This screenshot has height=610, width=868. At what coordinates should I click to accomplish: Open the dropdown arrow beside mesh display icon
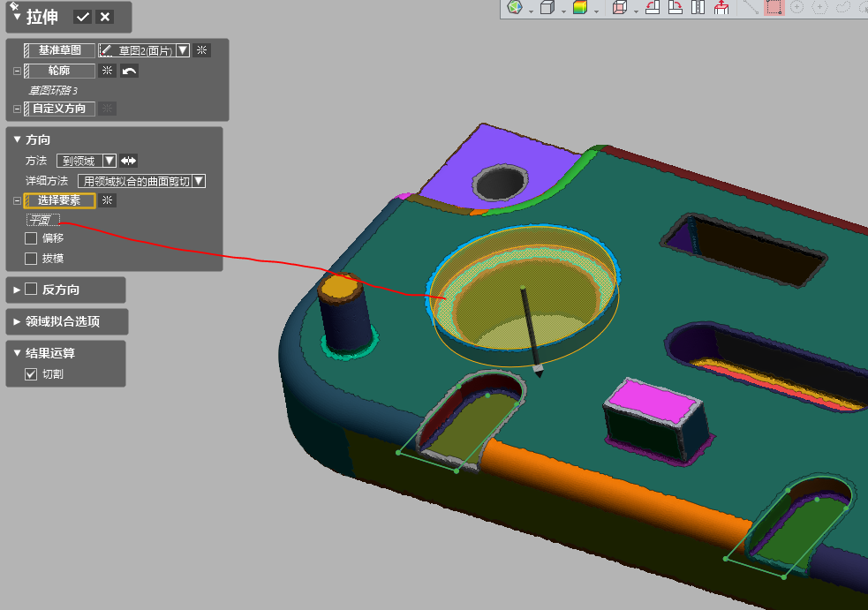531,11
